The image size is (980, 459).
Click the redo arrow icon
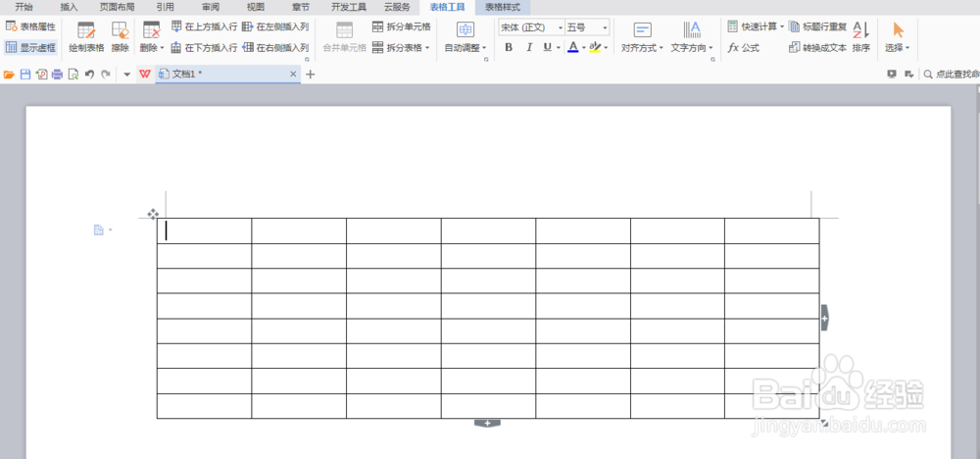click(106, 75)
